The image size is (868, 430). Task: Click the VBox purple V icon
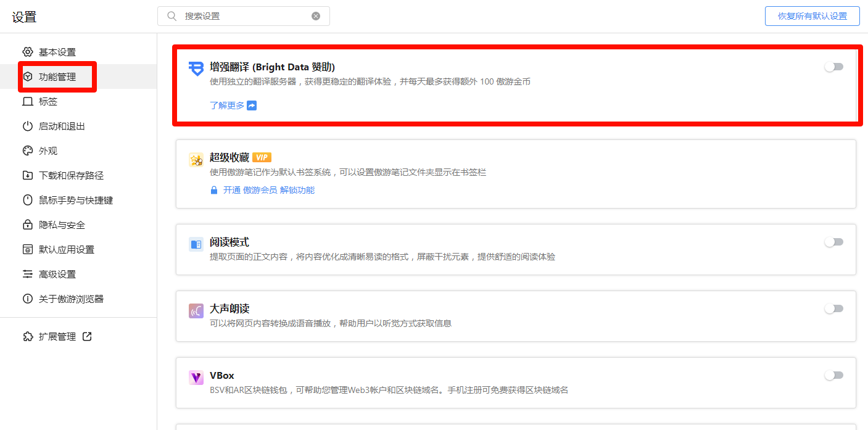pos(196,378)
